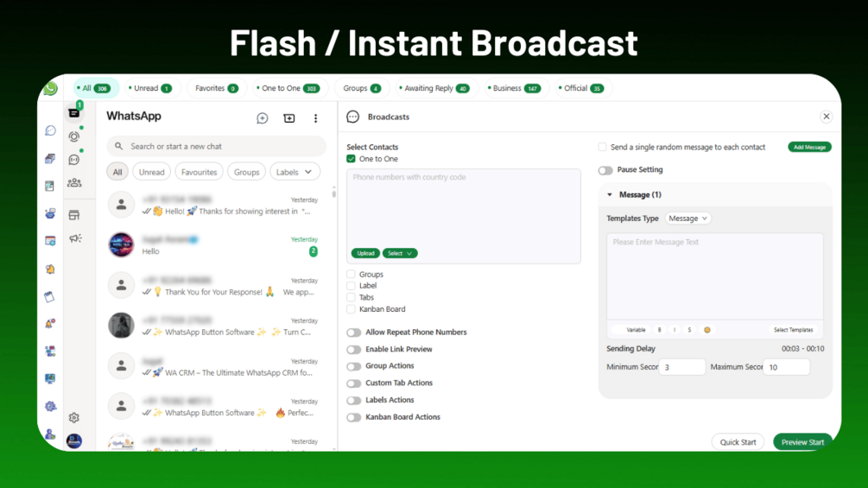This screenshot has height=488, width=868.
Task: Open the three-dot menu in WhatsApp header
Action: 315,118
